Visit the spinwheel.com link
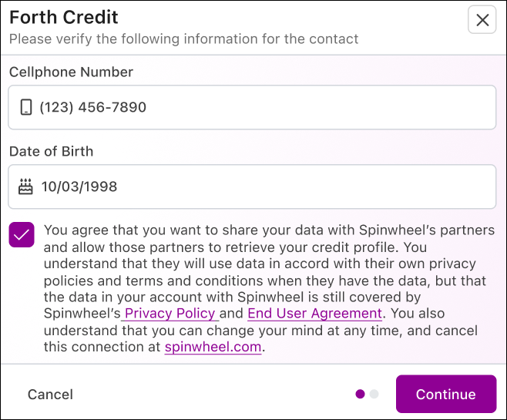Image resolution: width=507 pixels, height=420 pixels. [213, 347]
